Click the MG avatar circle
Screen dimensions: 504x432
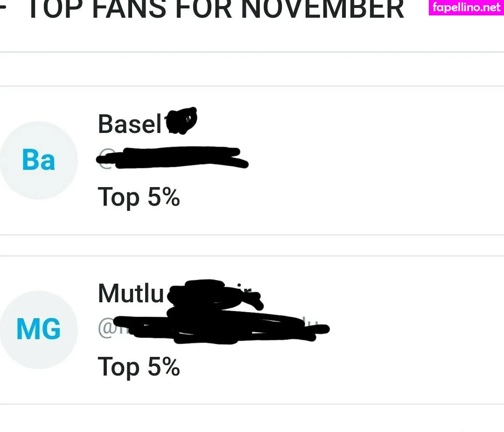point(39,329)
